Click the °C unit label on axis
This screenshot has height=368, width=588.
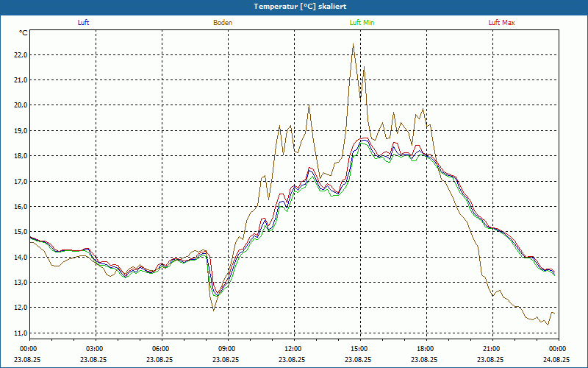[24, 33]
